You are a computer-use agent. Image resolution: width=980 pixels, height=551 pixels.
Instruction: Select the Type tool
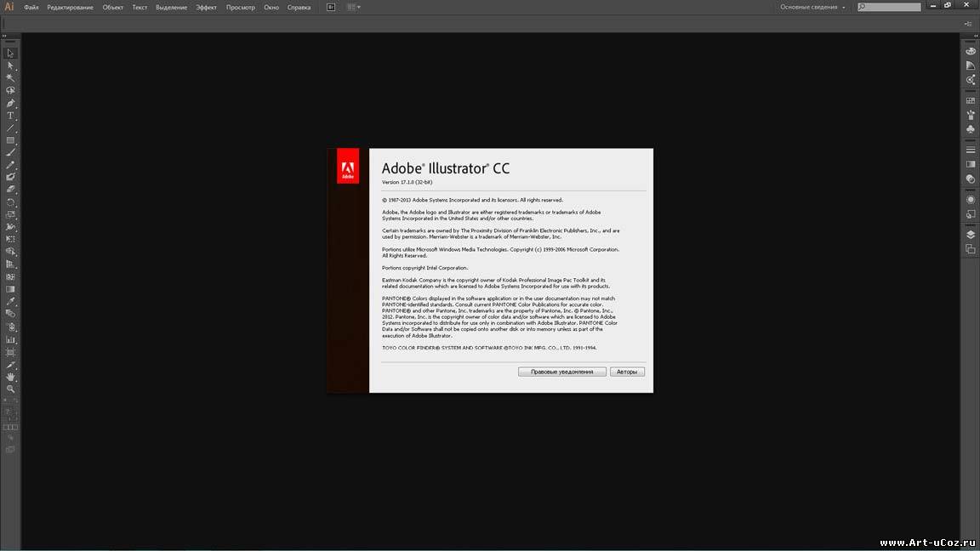coord(10,116)
